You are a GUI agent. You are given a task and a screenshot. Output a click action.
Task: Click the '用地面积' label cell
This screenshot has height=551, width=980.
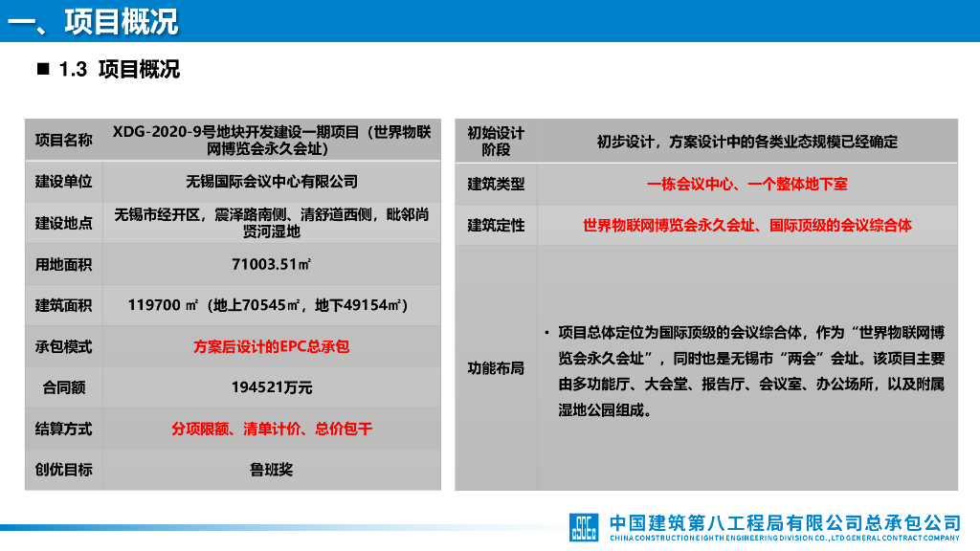tap(64, 264)
